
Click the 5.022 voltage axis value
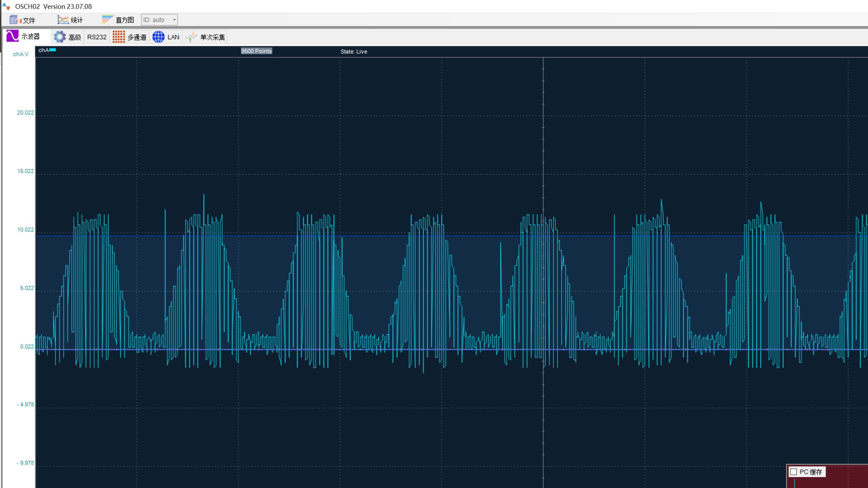27,288
